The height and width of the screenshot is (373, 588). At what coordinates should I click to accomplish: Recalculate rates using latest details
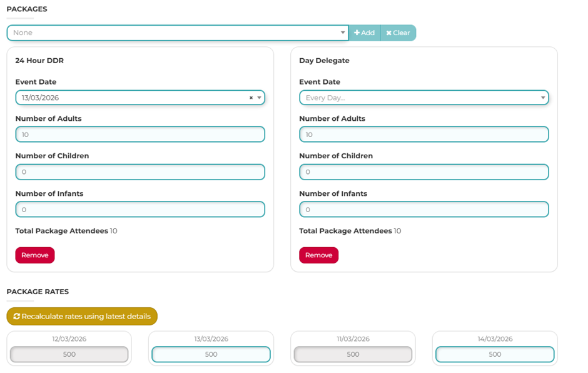coord(82,316)
